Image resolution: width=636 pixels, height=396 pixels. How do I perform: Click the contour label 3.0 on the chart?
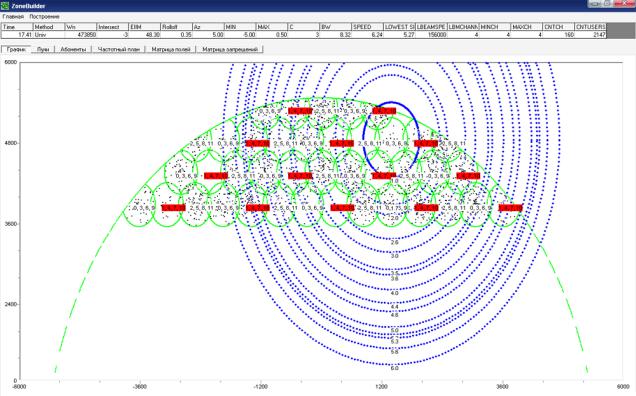394,256
